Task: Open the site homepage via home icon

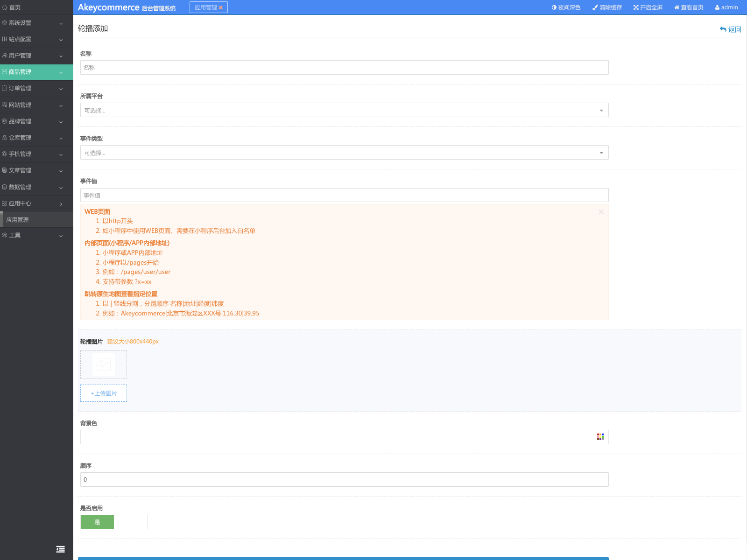Action: 677,7
